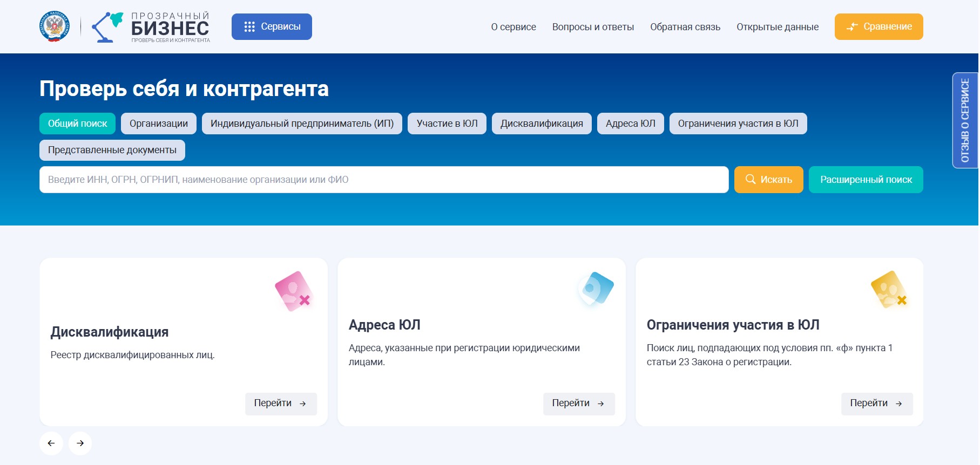Image resolution: width=980 pixels, height=465 pixels.
Task: Click Перейти in the Дисквалификация card
Action: [x=281, y=404]
